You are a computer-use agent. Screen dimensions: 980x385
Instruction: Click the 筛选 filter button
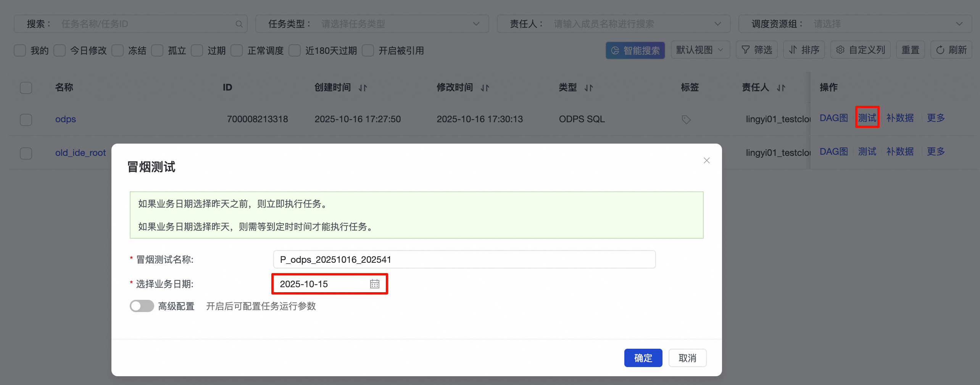(757, 50)
